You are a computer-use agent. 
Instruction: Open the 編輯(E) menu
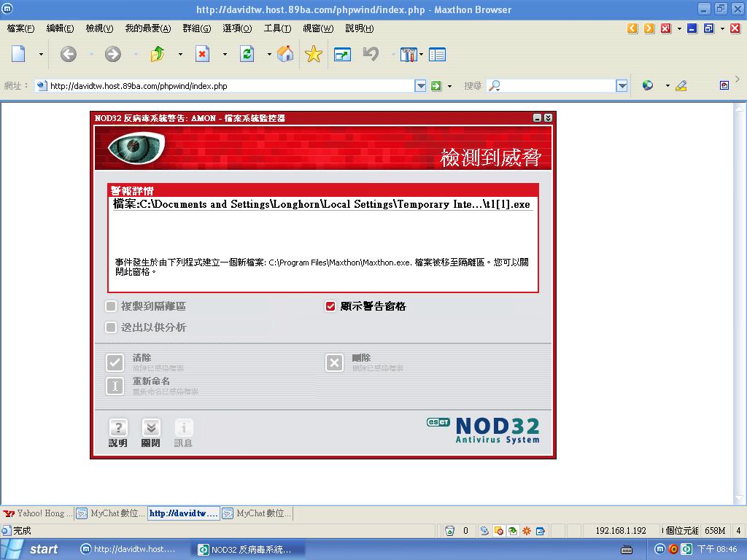60,28
